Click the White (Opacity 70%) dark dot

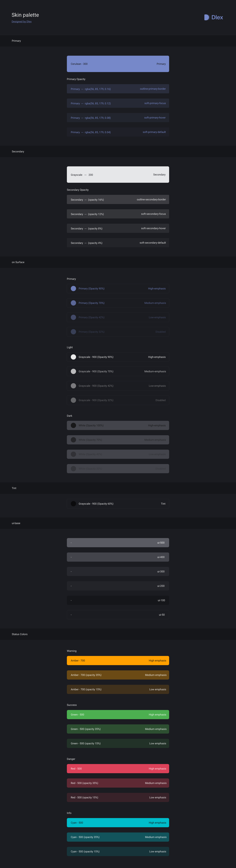click(73, 440)
